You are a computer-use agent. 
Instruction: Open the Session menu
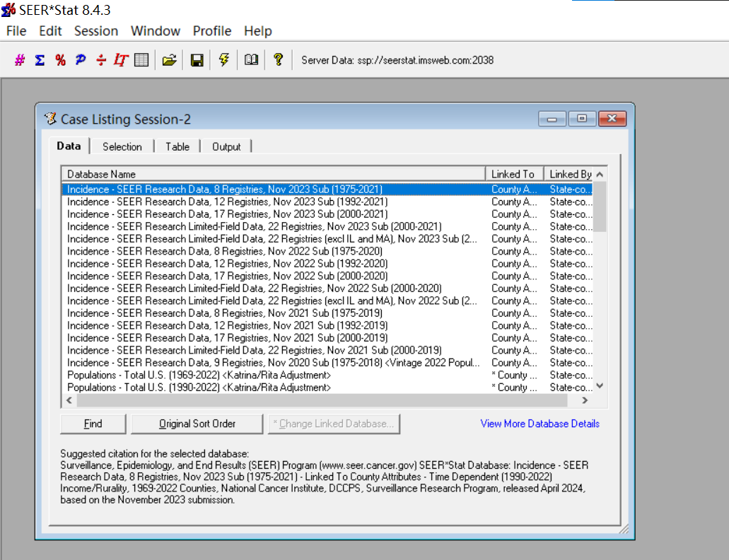96,31
